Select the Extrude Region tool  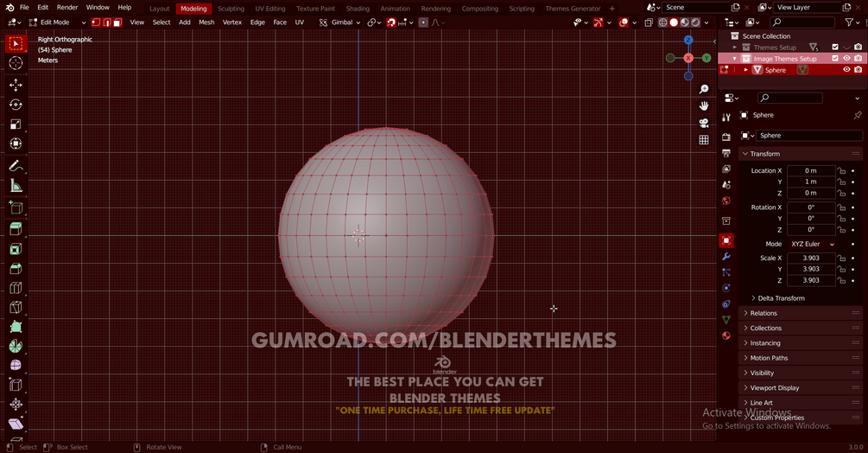[x=16, y=228]
